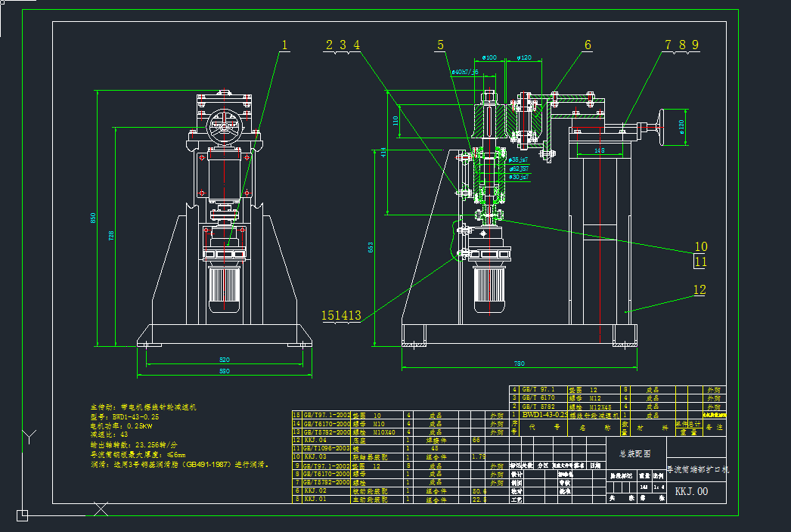
Task: Click part code KKJ.04 in the parts list
Action: click(x=315, y=441)
